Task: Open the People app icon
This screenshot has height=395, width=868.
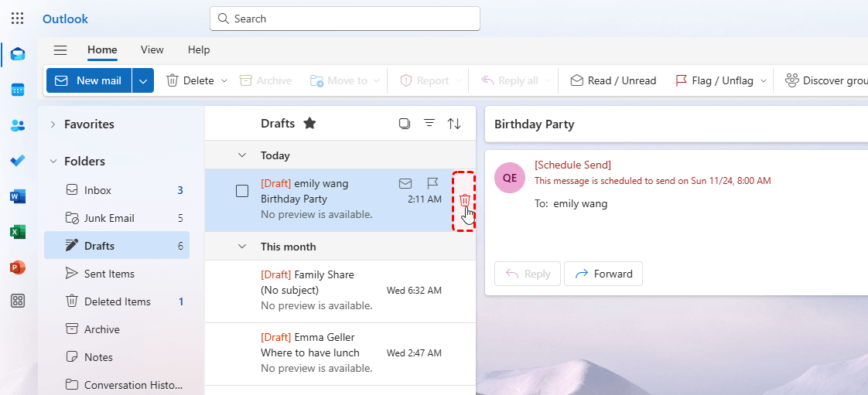Action: pyautogui.click(x=18, y=125)
